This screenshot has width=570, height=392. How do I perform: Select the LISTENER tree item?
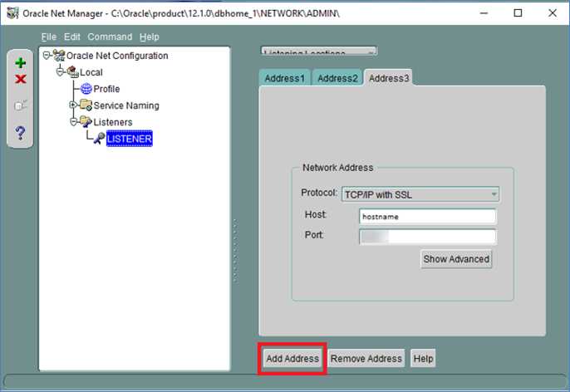click(130, 139)
